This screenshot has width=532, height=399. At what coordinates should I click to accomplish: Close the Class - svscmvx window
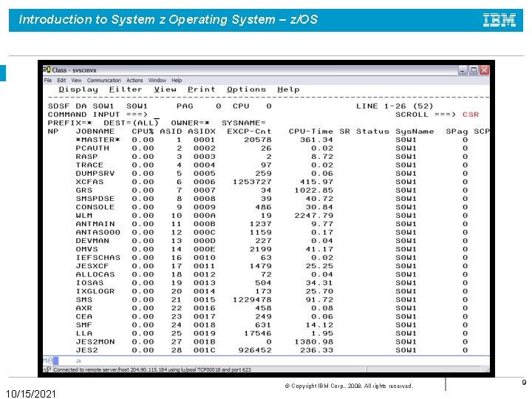coord(484,70)
